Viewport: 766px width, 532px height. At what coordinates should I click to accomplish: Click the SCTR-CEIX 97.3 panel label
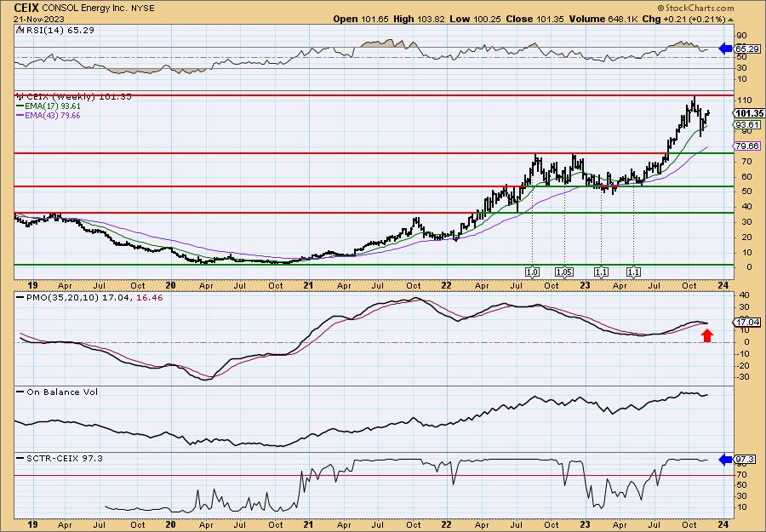tap(60, 458)
